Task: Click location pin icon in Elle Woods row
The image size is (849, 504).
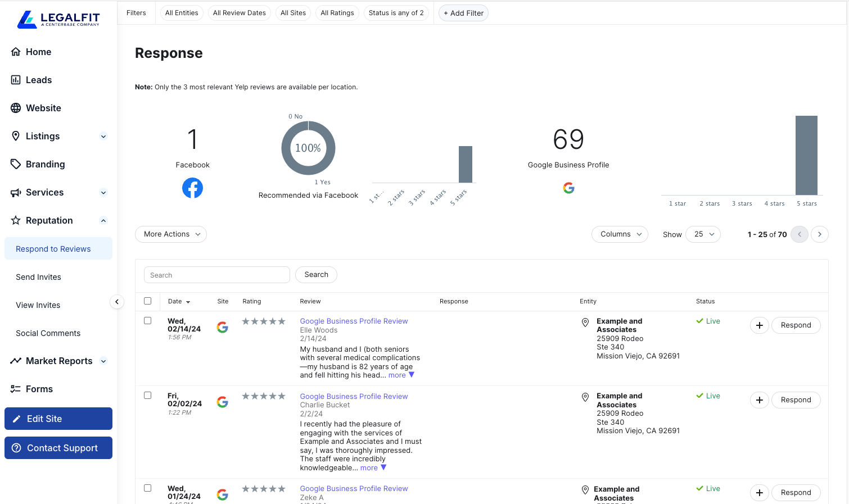Action: (585, 323)
